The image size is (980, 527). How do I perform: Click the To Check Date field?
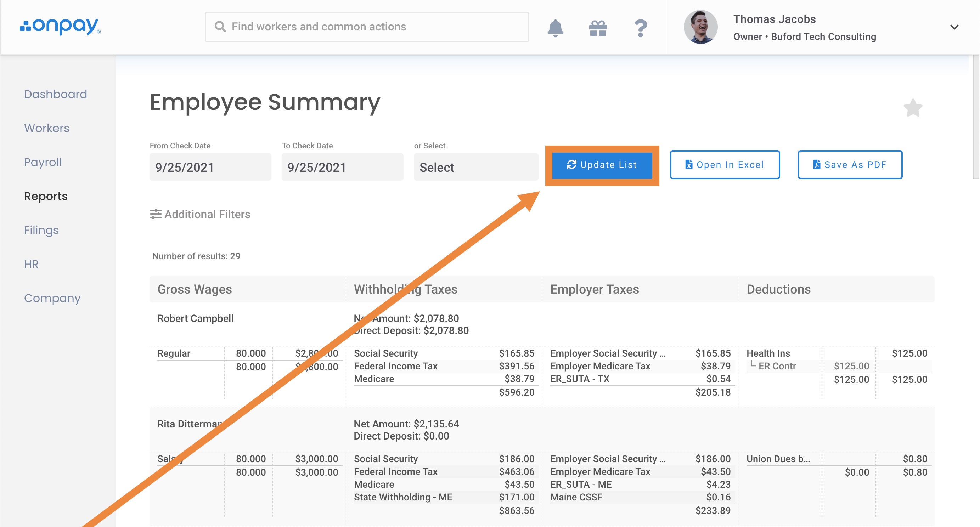coord(342,167)
